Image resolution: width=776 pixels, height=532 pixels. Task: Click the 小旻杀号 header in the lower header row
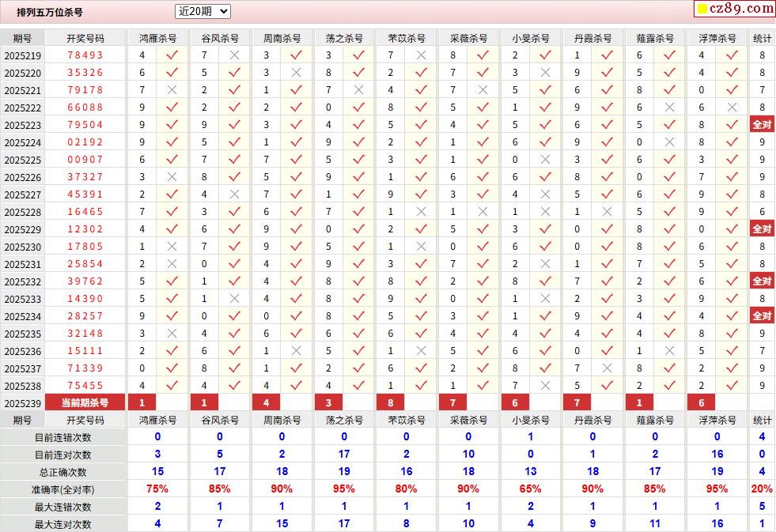(531, 421)
